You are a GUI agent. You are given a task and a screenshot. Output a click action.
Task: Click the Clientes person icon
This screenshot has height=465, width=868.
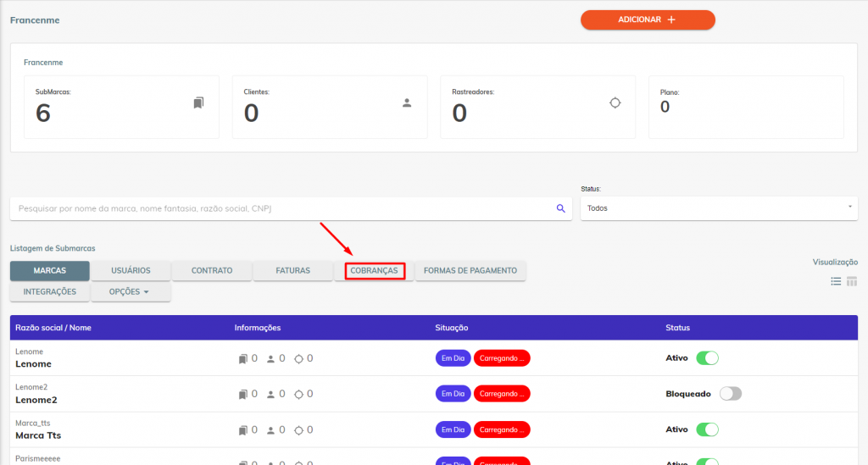407,102
